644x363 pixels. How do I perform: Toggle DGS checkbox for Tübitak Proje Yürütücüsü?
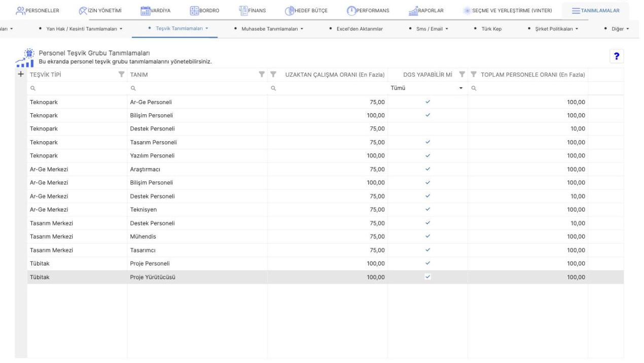point(427,277)
